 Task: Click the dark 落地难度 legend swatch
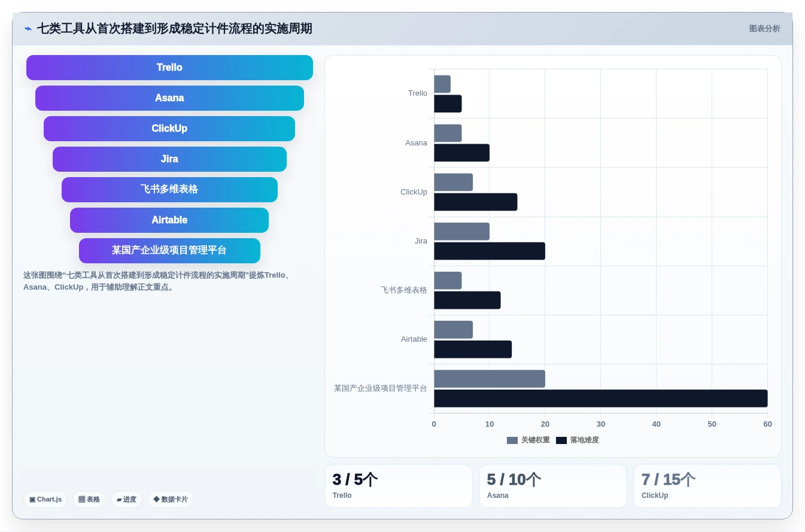coord(561,440)
